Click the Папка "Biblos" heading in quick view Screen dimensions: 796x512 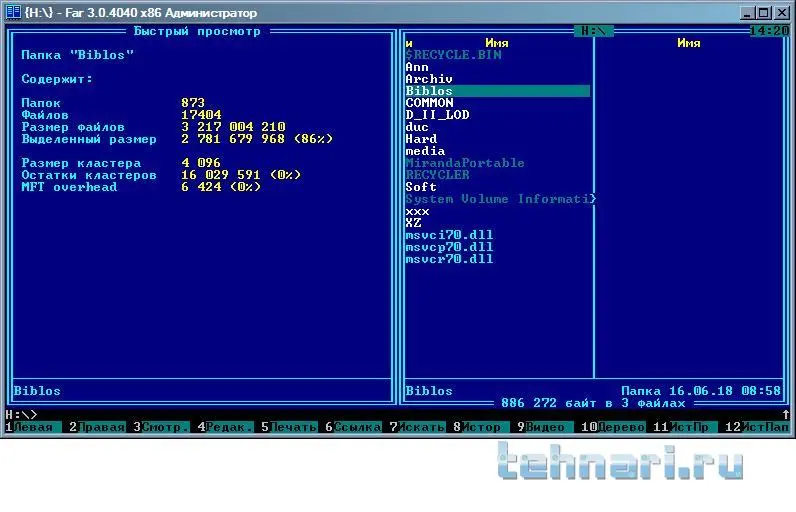pos(78,55)
